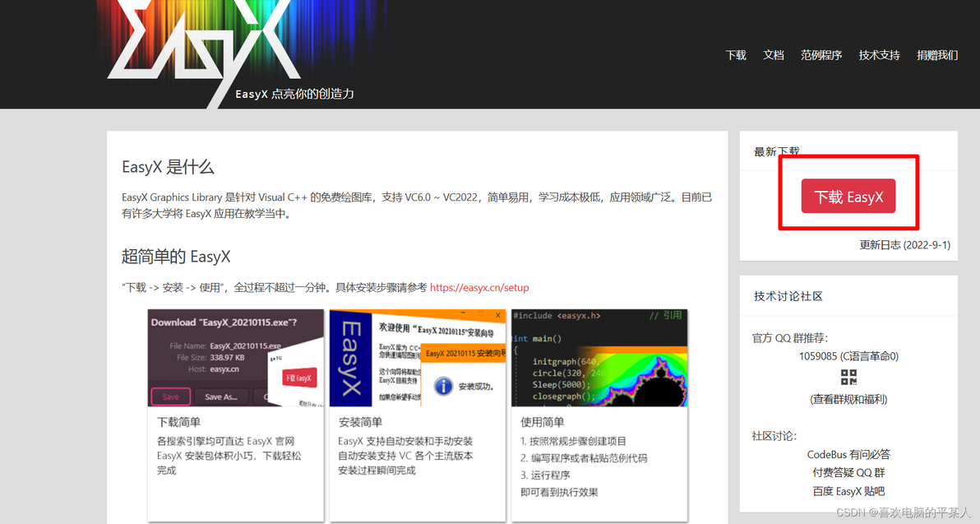Viewport: 980px width, 524px height.
Task: Click the 安装简单 card title
Action: pos(360,422)
